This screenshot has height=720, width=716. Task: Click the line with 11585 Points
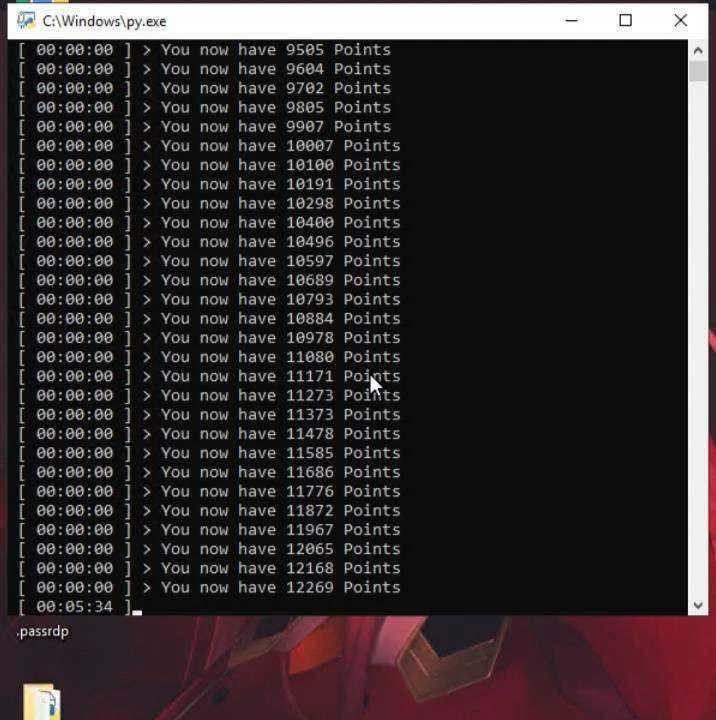coord(209,454)
